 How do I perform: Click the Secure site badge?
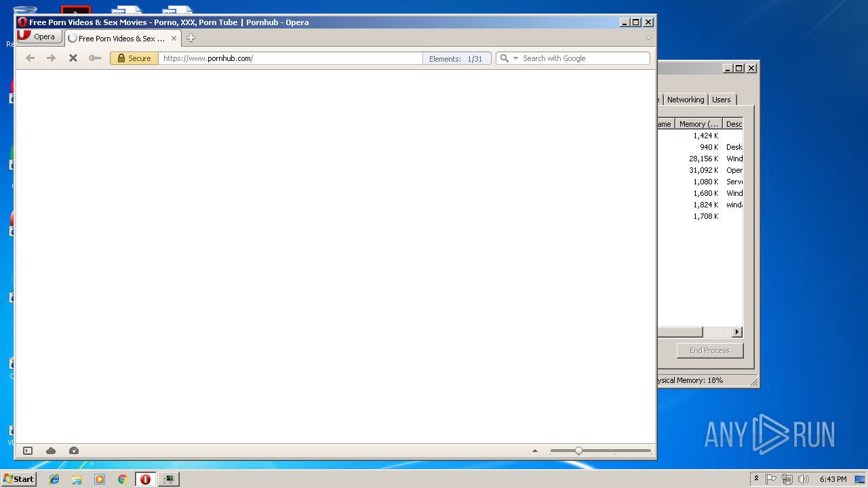tap(134, 58)
